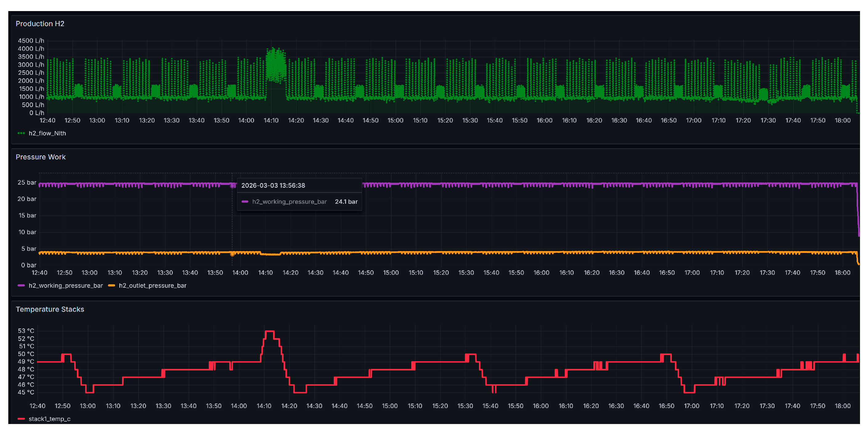Image resolution: width=868 pixels, height=432 pixels.
Task: Click the 0 bar axis label
Action: (29, 266)
